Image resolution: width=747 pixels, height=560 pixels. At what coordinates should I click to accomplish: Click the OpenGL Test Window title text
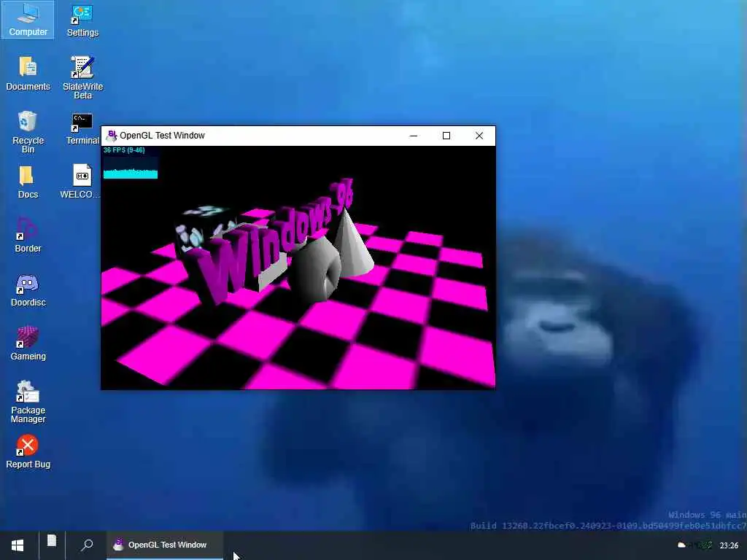[162, 136]
